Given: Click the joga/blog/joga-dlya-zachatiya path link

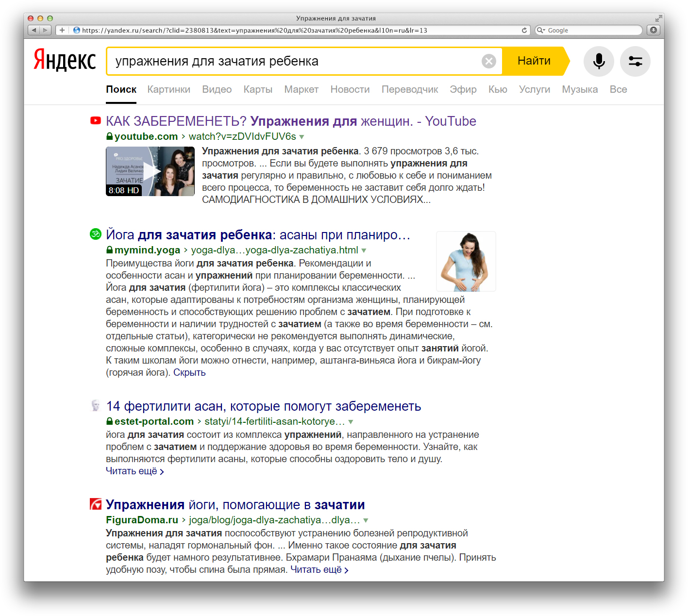Looking at the screenshot, I should coord(274,520).
